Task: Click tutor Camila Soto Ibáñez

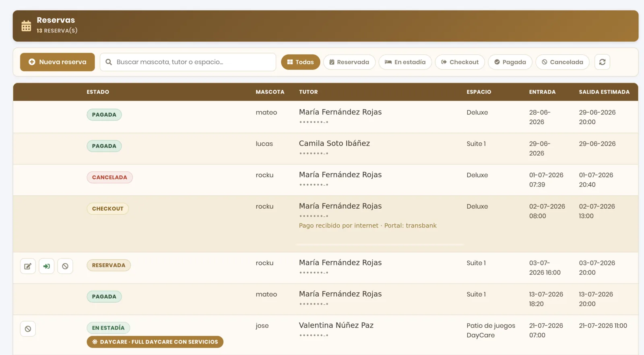Action: coord(334,143)
